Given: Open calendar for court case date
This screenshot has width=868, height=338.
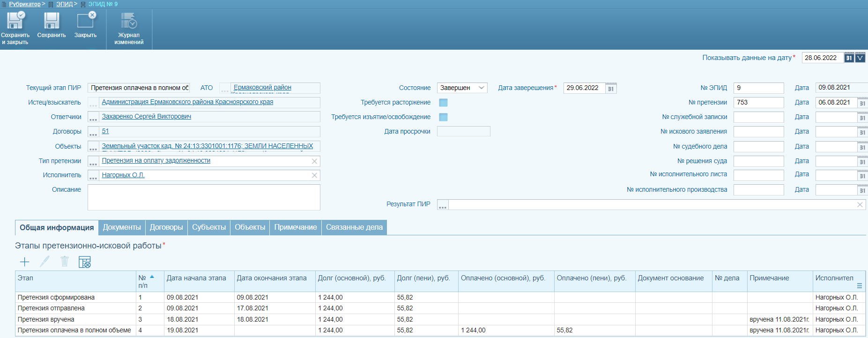Looking at the screenshot, I should click(x=862, y=147).
